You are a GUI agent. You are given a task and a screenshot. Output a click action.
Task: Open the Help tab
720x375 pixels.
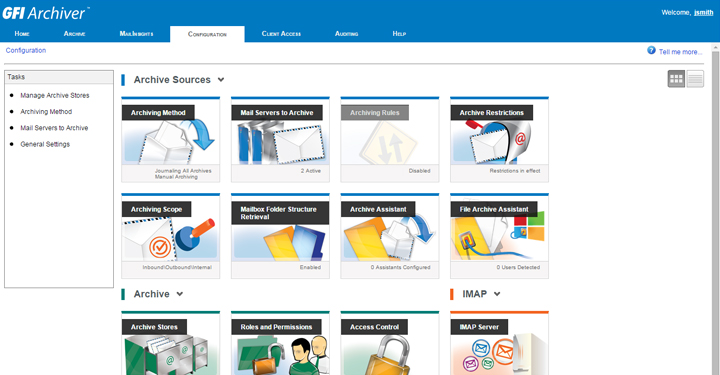point(399,34)
